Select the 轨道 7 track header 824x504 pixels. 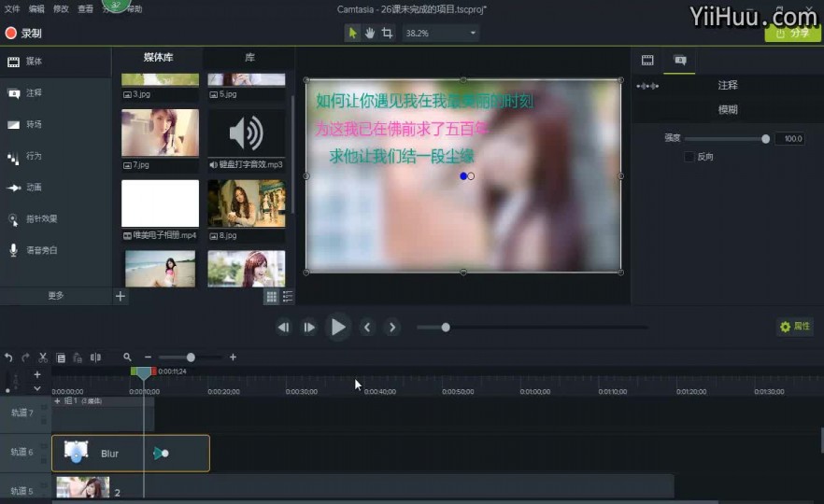click(x=24, y=413)
